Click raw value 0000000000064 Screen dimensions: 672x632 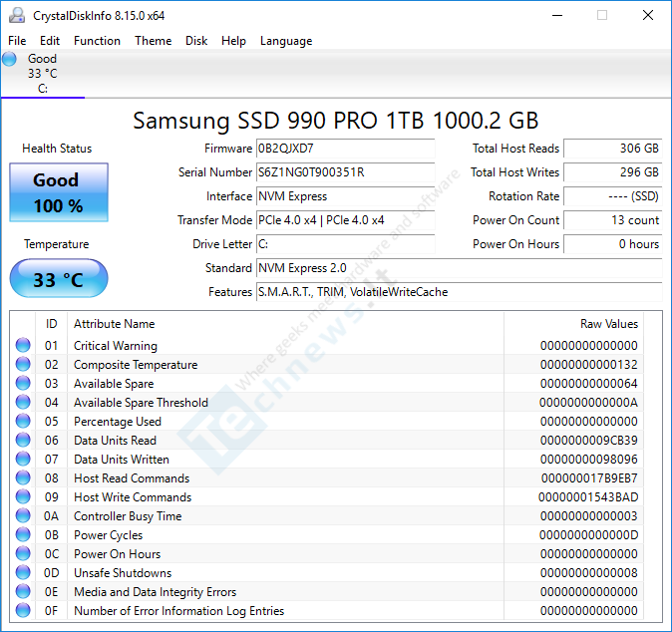click(589, 384)
